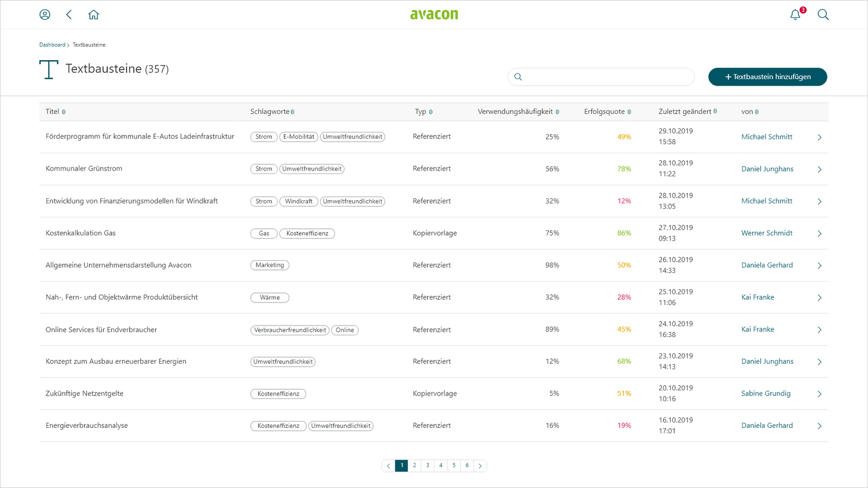Select page 6 in pagination
The height and width of the screenshot is (488, 868).
tap(467, 465)
